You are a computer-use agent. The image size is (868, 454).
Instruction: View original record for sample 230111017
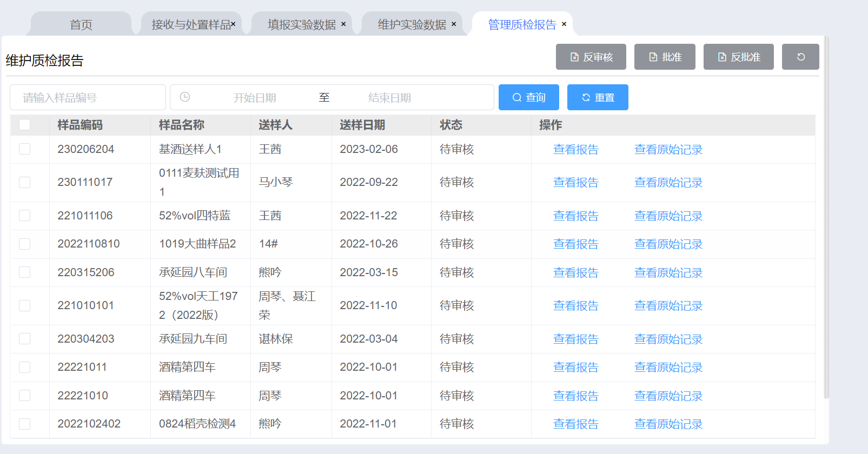[668, 183]
